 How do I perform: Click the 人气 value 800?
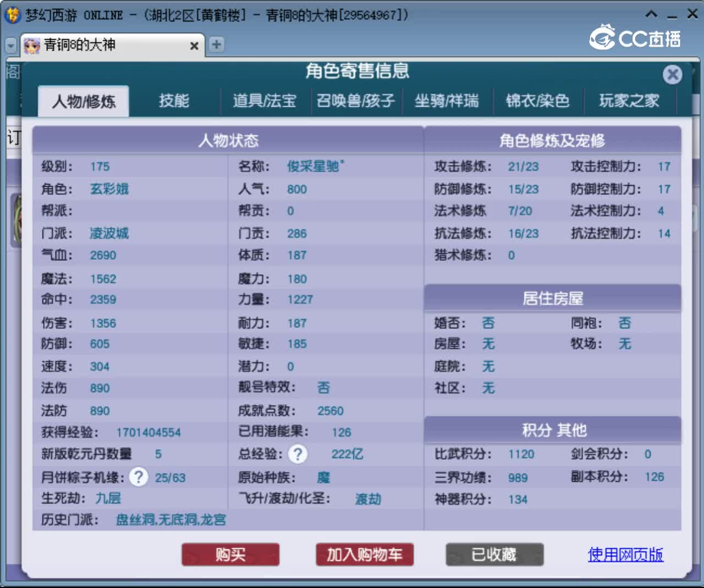tap(297, 189)
